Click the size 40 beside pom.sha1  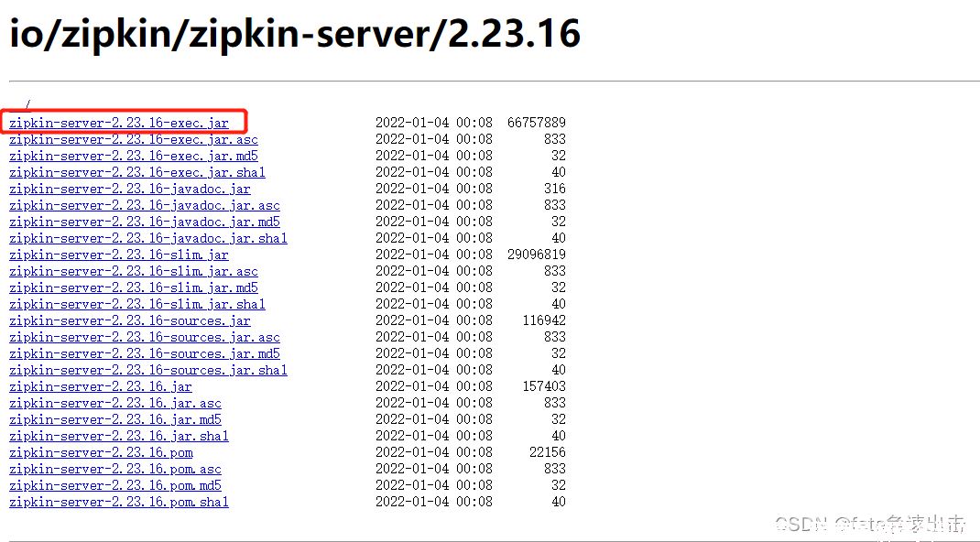(558, 502)
